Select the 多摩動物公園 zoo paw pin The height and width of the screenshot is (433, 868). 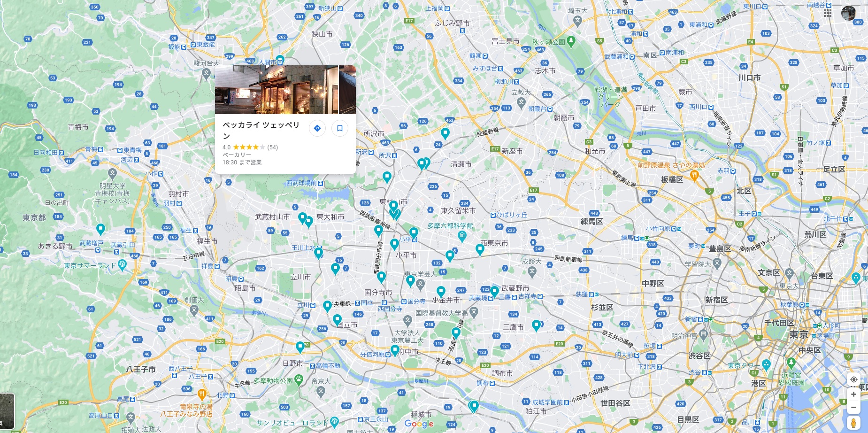click(x=299, y=380)
